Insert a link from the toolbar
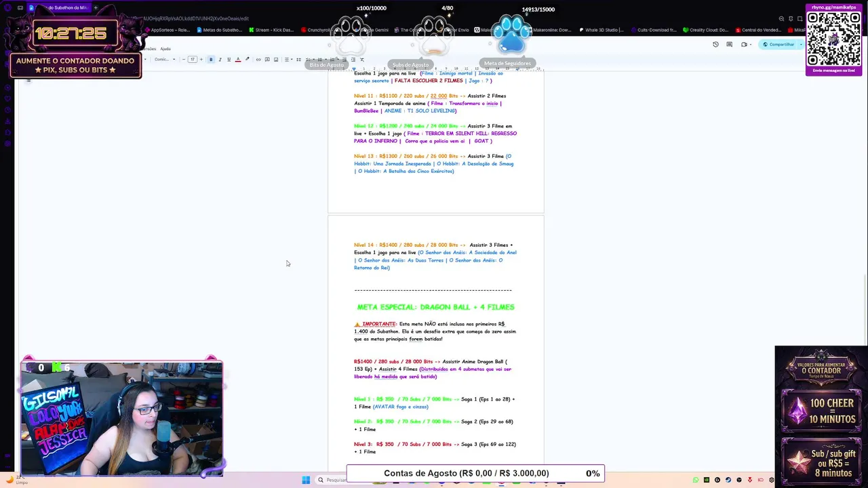Screen dimensions: 868x488 (x=258, y=60)
